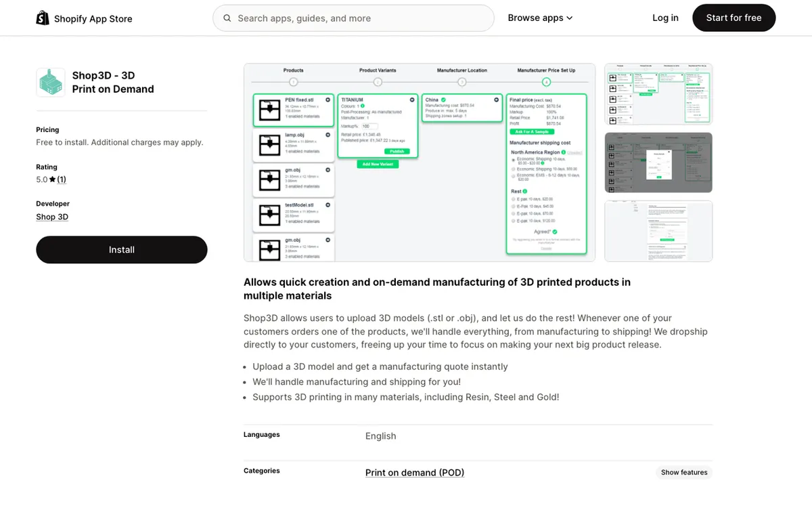This screenshot has height=508, width=812.
Task: Open the second side thumbnail with dialog
Action: tap(658, 163)
